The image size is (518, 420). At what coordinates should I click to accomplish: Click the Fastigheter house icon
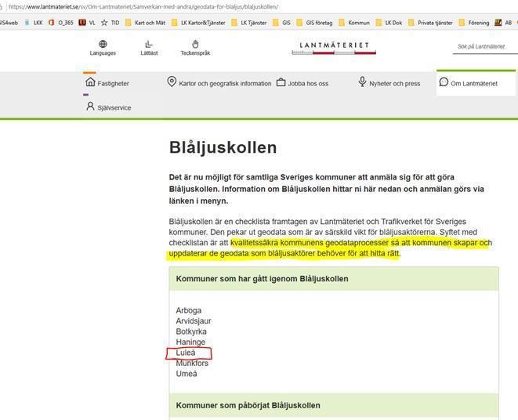[90, 81]
